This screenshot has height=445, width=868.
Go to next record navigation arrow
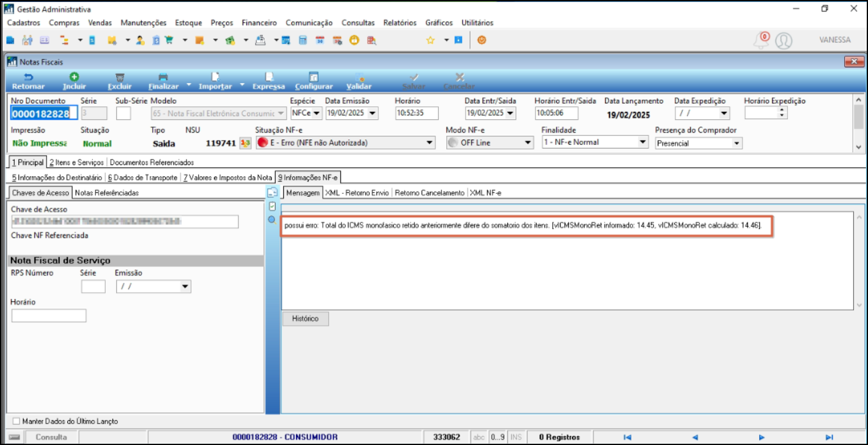(x=762, y=437)
